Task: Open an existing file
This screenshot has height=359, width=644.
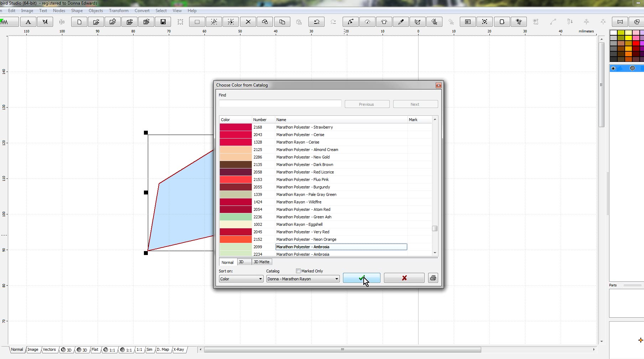Action: tap(96, 22)
